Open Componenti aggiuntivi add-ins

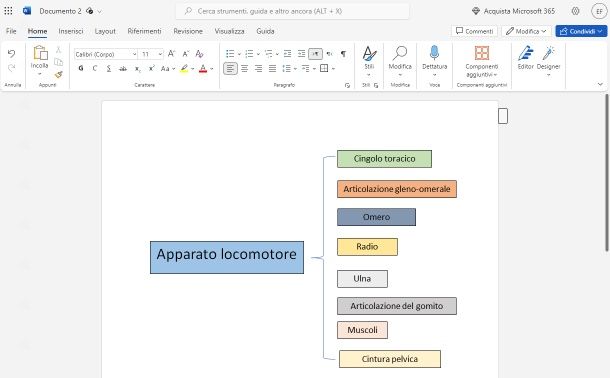(482, 61)
